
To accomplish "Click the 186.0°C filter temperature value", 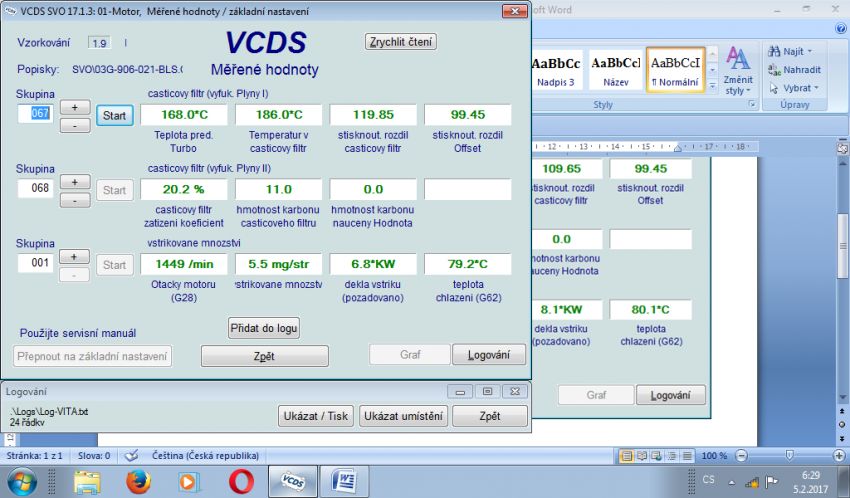I will pyautogui.click(x=279, y=115).
